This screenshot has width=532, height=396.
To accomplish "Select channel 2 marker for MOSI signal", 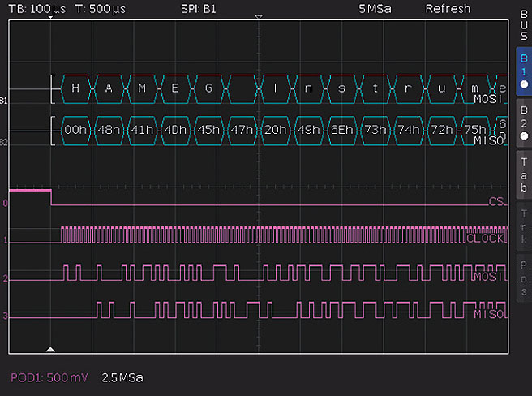I will pyautogui.click(x=5, y=278).
